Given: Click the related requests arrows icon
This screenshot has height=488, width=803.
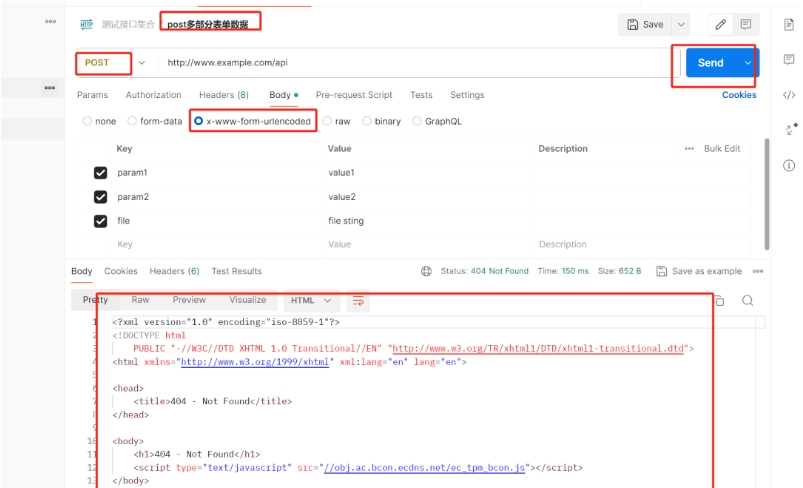Looking at the screenshot, I should coord(791,129).
